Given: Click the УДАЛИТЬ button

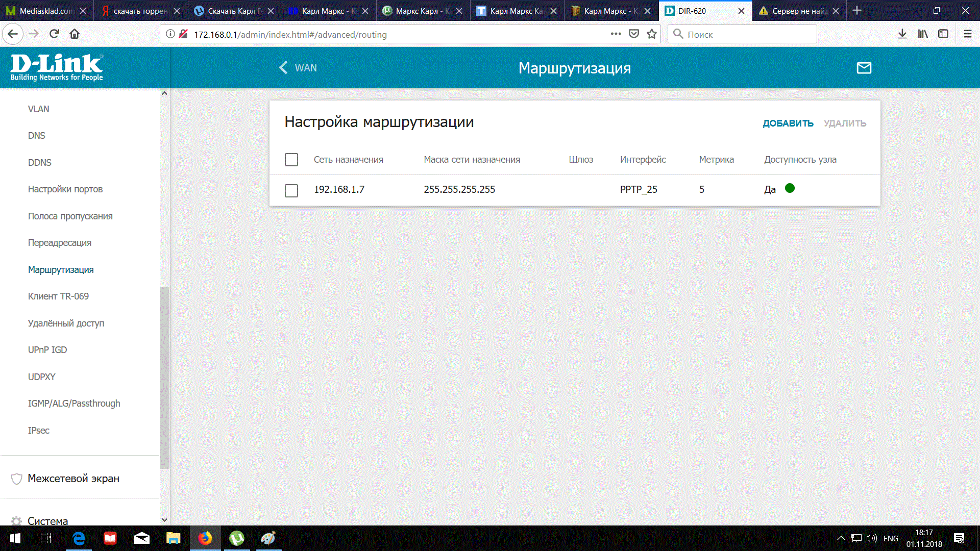Looking at the screenshot, I should pyautogui.click(x=845, y=123).
